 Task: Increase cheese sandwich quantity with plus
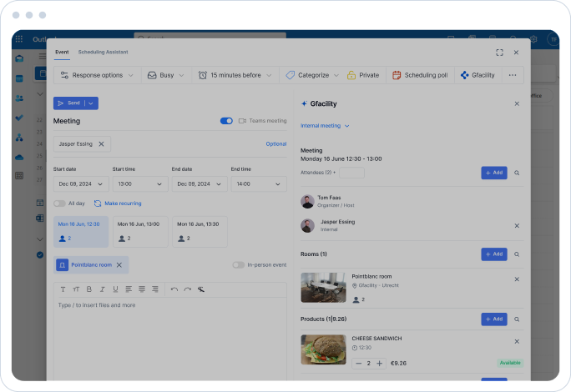[379, 364]
